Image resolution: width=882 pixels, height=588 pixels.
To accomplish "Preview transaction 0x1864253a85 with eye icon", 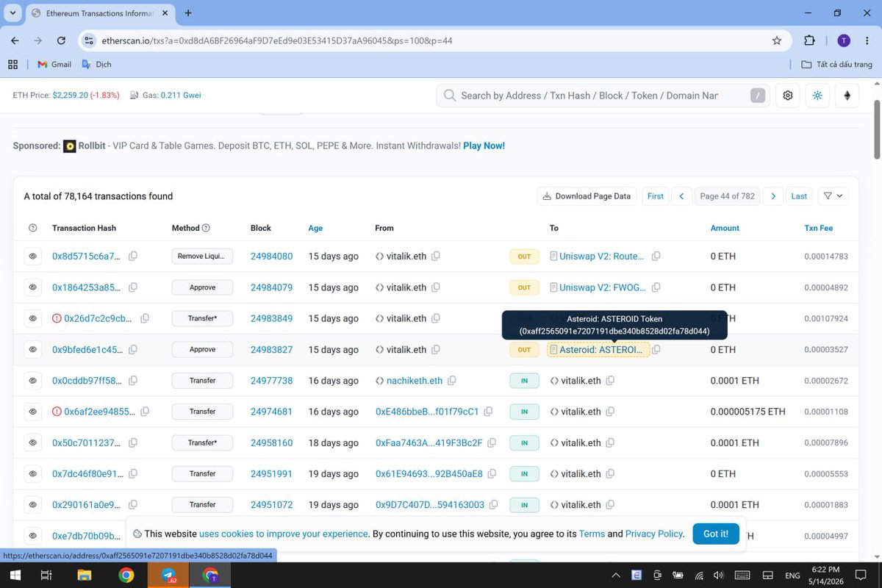I will (x=33, y=287).
